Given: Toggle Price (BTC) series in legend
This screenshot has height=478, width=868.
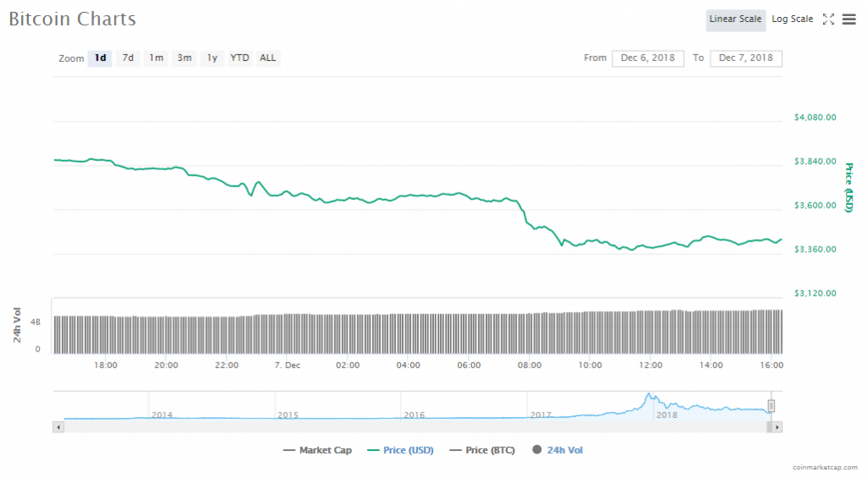Looking at the screenshot, I should pos(482,450).
